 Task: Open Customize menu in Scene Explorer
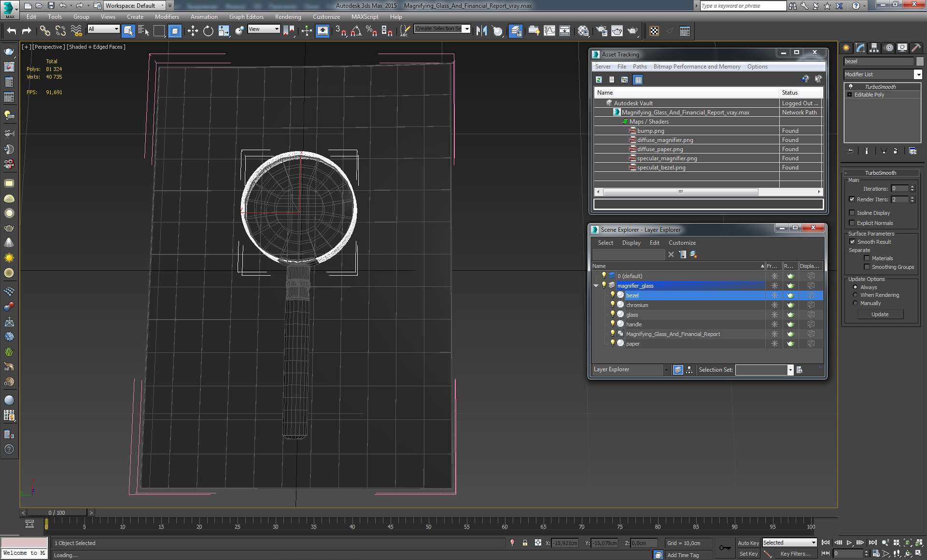(682, 243)
